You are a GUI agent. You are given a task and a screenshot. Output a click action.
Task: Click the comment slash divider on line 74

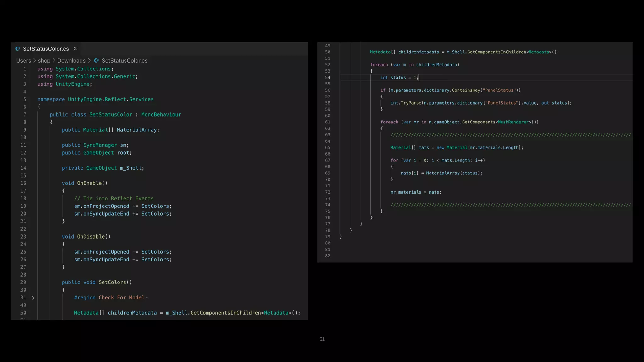pos(511,205)
